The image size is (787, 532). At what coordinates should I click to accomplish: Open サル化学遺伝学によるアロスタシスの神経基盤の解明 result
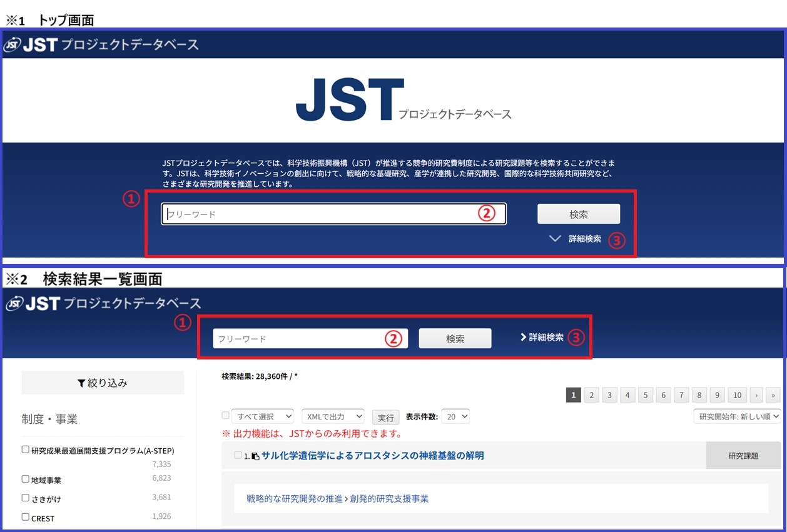(373, 456)
